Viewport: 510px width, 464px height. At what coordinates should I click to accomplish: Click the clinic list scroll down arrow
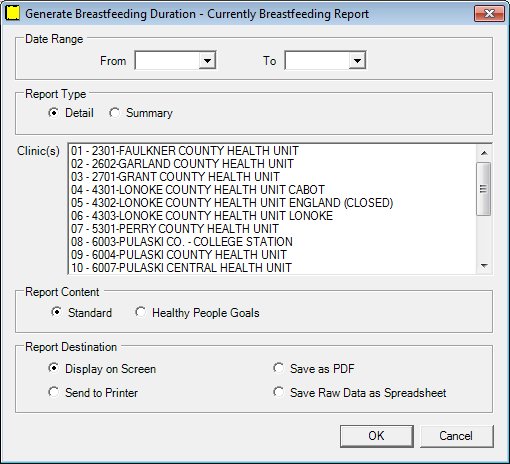tap(484, 266)
